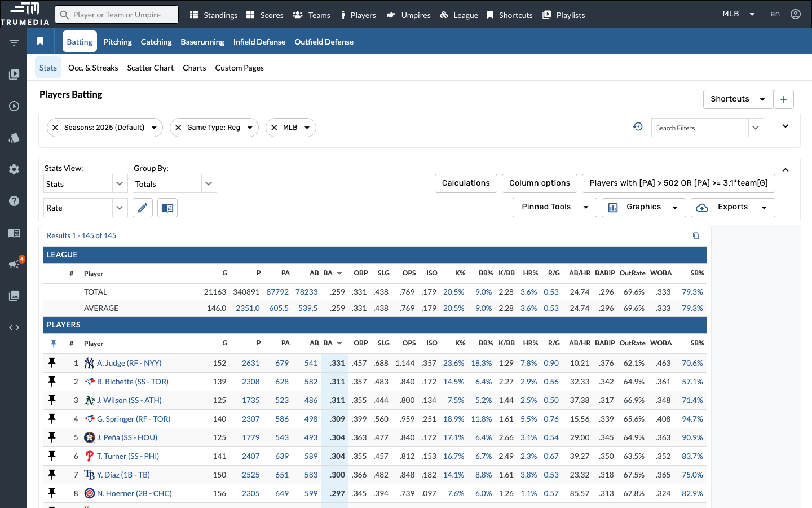The height and width of the screenshot is (508, 812).
Task: Click the pencil edit icon
Action: click(143, 208)
